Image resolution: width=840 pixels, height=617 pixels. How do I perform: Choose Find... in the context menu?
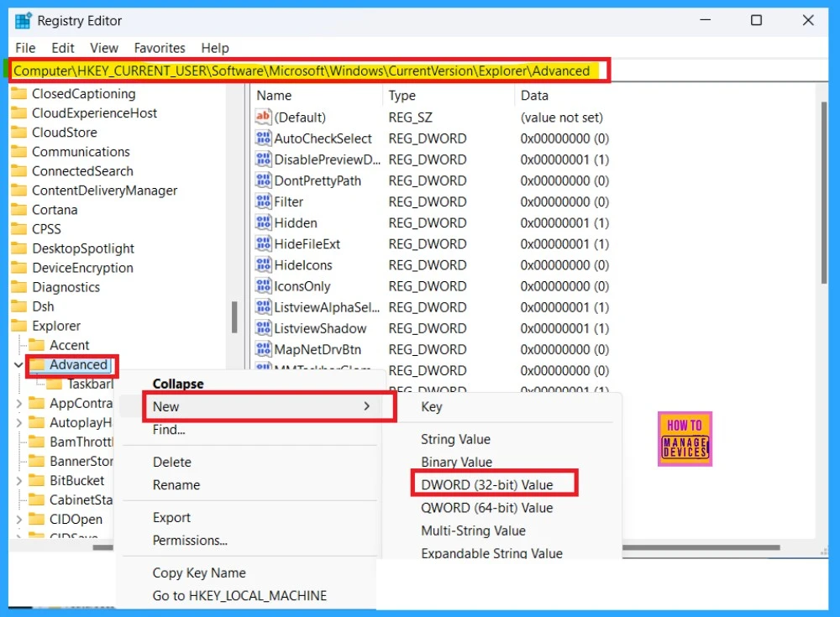[169, 430]
